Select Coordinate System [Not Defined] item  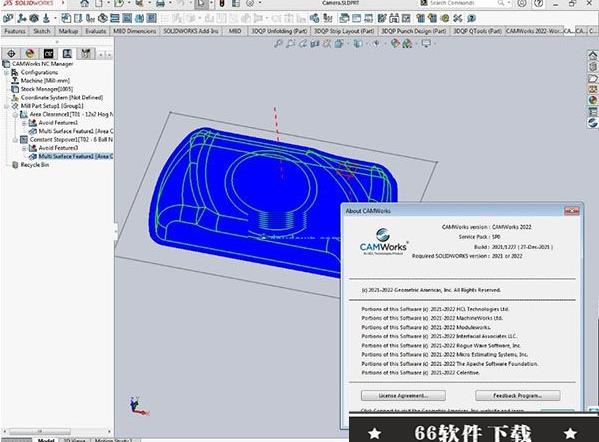(62, 97)
